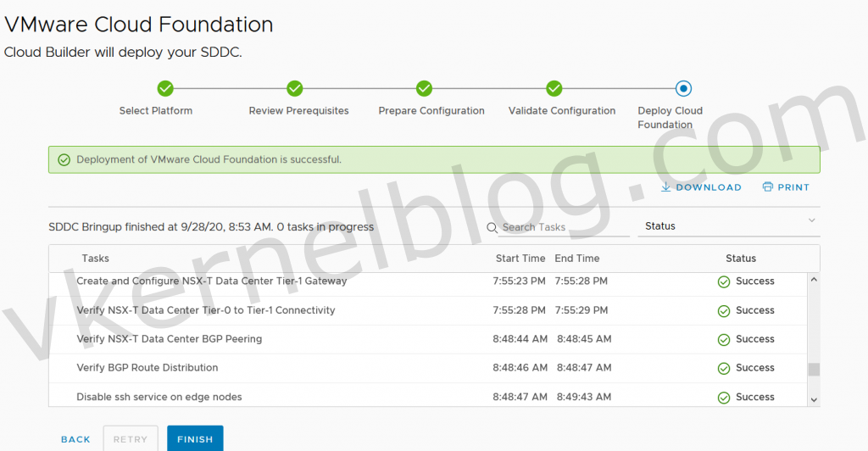Click success icon for Verify BGP Route Distribution
This screenshot has height=451, width=868.
pyautogui.click(x=724, y=369)
